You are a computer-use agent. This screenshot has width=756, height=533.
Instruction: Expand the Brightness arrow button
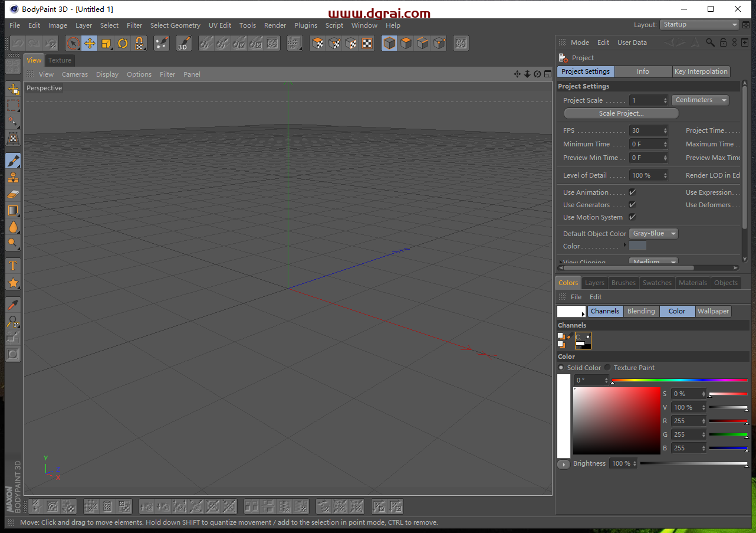click(563, 464)
